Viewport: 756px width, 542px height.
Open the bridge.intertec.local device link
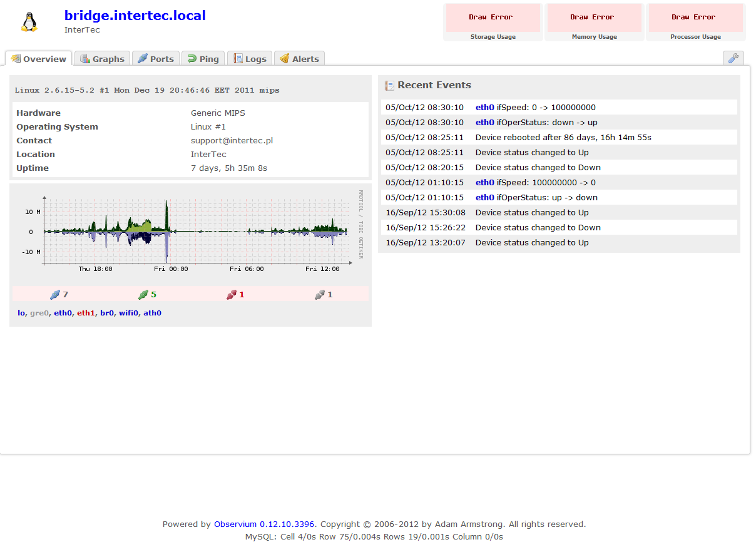pos(135,16)
